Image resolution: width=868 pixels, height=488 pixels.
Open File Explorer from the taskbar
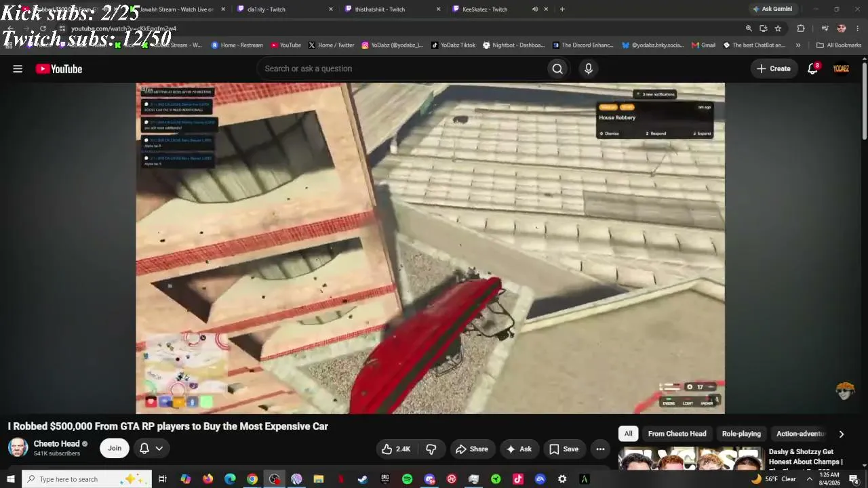319,479
